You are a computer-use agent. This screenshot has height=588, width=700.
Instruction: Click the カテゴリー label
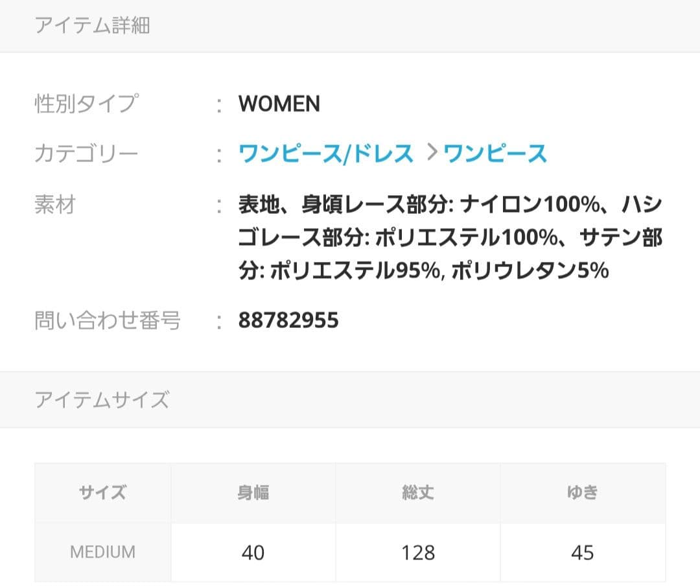pyautogui.click(x=86, y=154)
